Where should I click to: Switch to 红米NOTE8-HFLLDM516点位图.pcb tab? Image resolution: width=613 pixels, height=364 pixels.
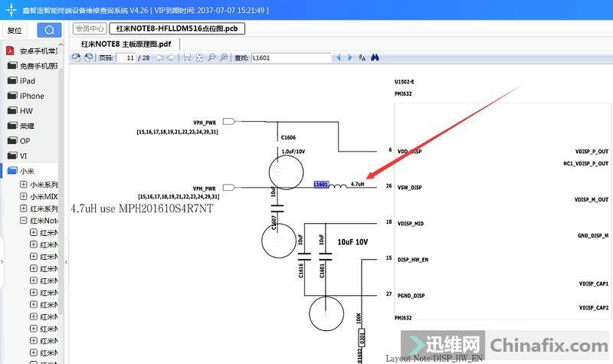(x=178, y=28)
